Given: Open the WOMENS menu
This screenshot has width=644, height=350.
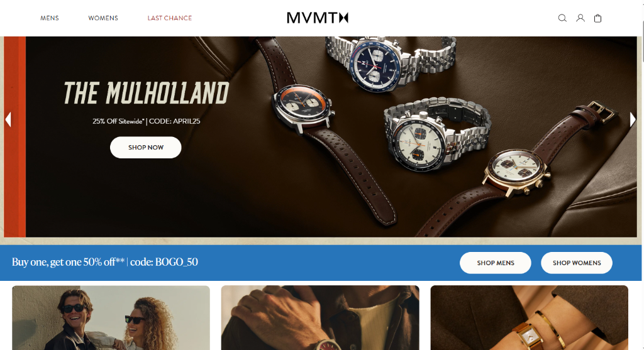Looking at the screenshot, I should click(x=103, y=18).
